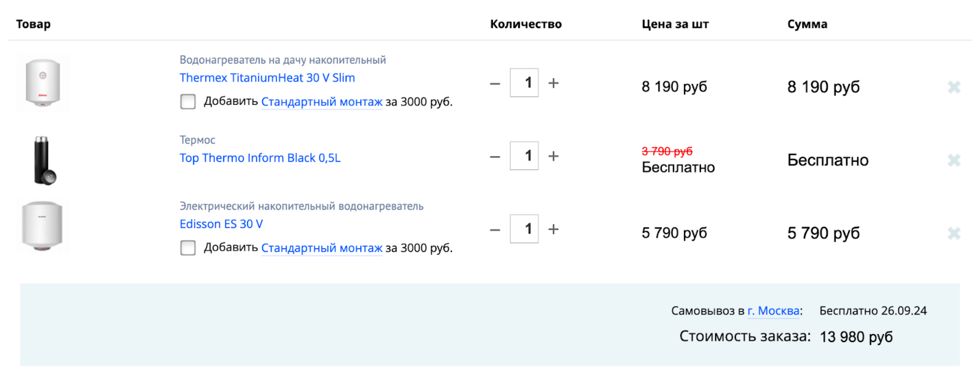Image resolution: width=980 pixels, height=369 pixels.
Task: Click the Thermex quantity input field
Action: click(x=524, y=83)
